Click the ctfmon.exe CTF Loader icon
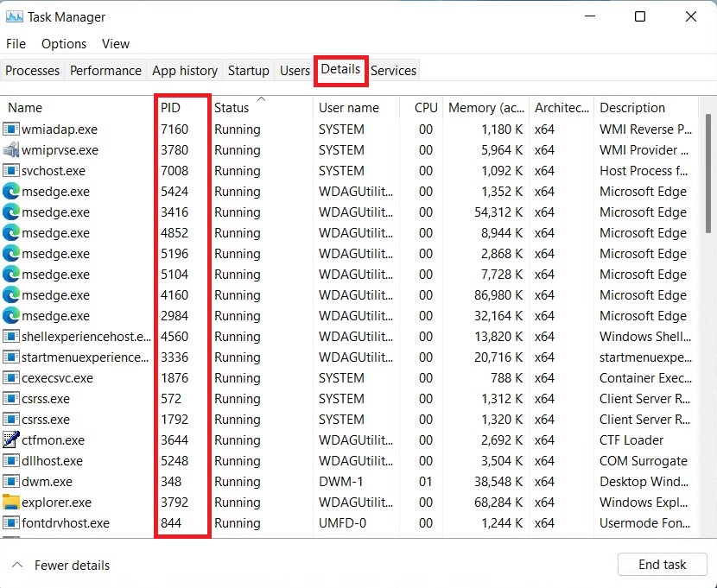Viewport: 717px width, 588px height. click(x=10, y=439)
